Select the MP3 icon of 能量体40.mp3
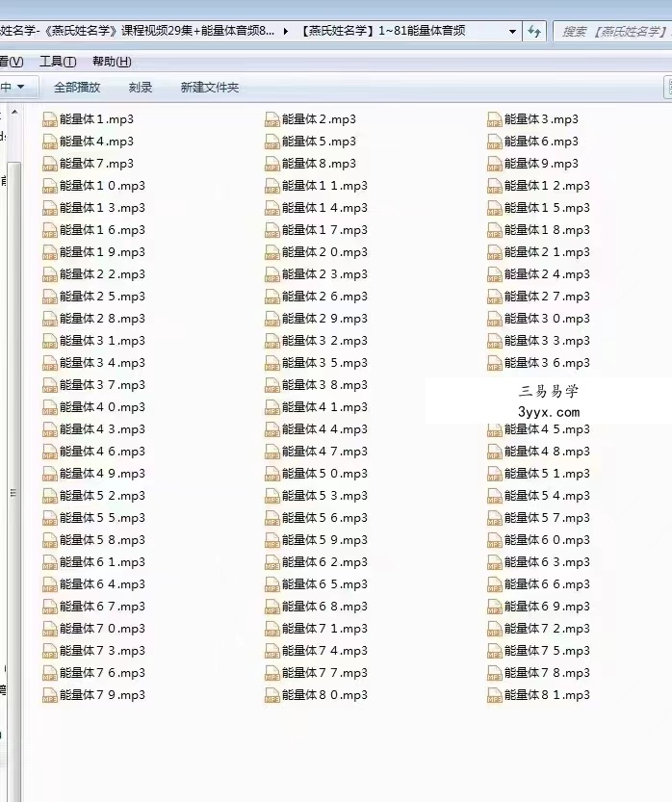Image resolution: width=672 pixels, height=802 pixels. [50, 407]
